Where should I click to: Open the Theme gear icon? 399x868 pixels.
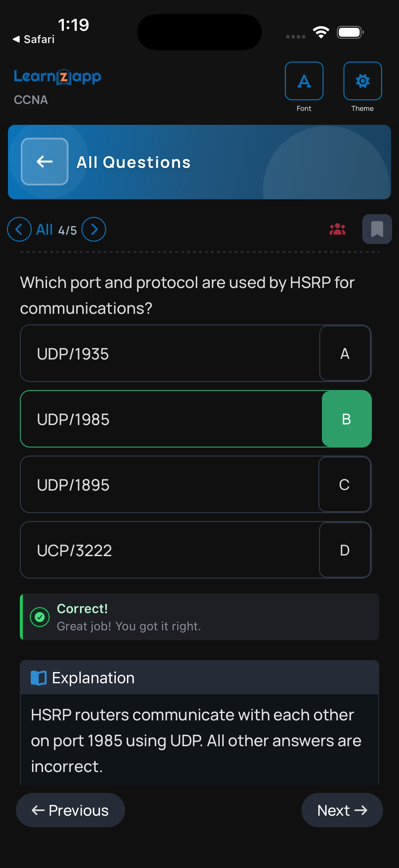362,81
